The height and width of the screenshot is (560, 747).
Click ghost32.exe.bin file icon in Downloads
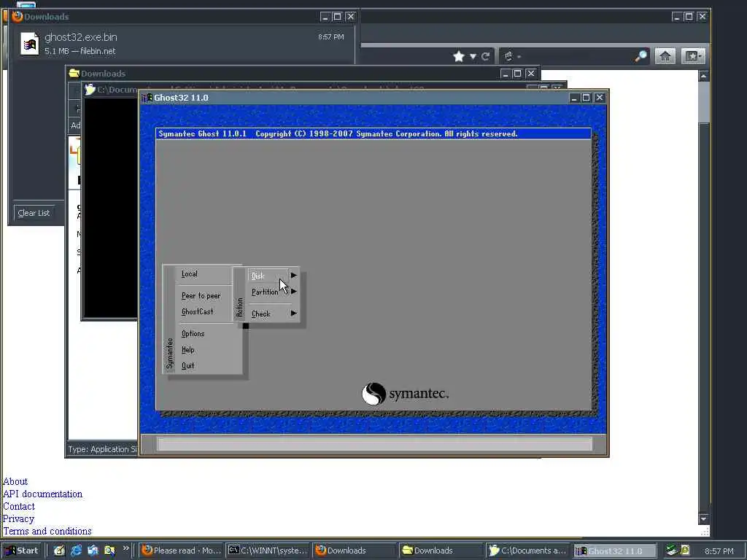point(29,44)
